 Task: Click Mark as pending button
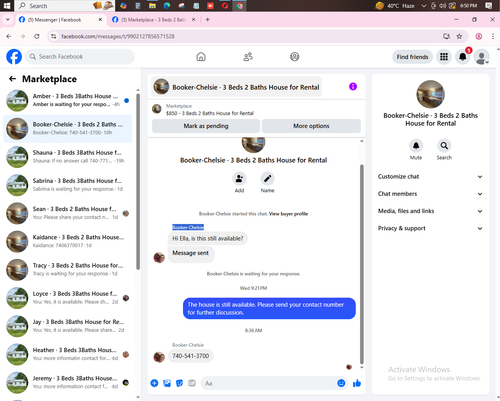coord(206,126)
